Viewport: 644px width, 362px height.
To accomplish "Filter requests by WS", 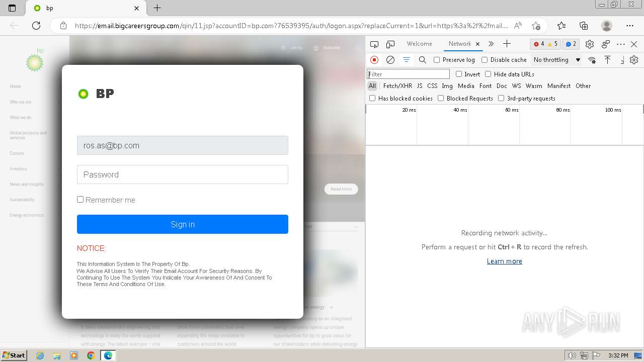I will pos(517,86).
